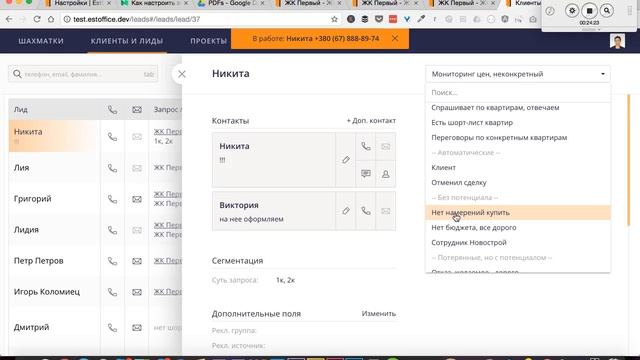The width and height of the screenshot is (640, 360).
Task: Click email icon in Виктория contact card
Action: tap(385, 211)
